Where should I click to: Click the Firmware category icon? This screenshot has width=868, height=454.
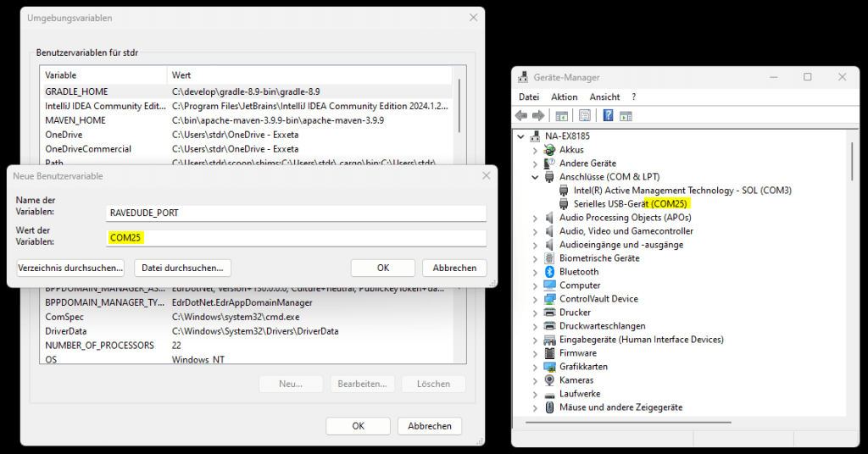(548, 353)
